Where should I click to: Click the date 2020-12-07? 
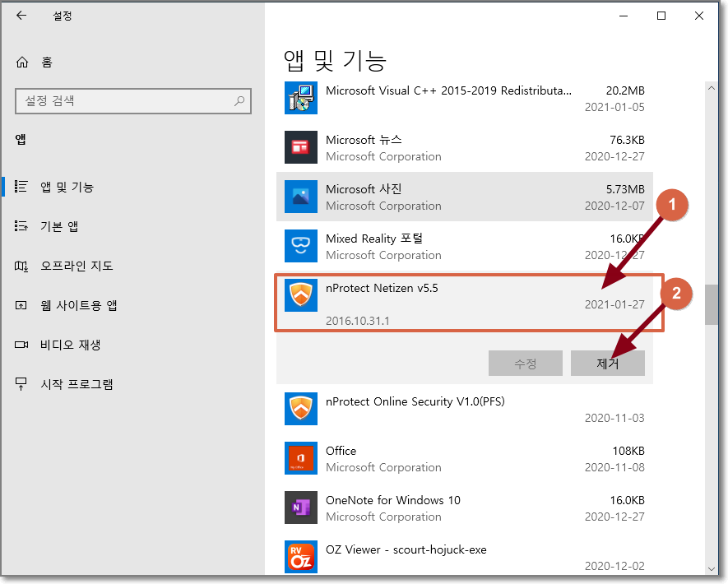(x=614, y=206)
